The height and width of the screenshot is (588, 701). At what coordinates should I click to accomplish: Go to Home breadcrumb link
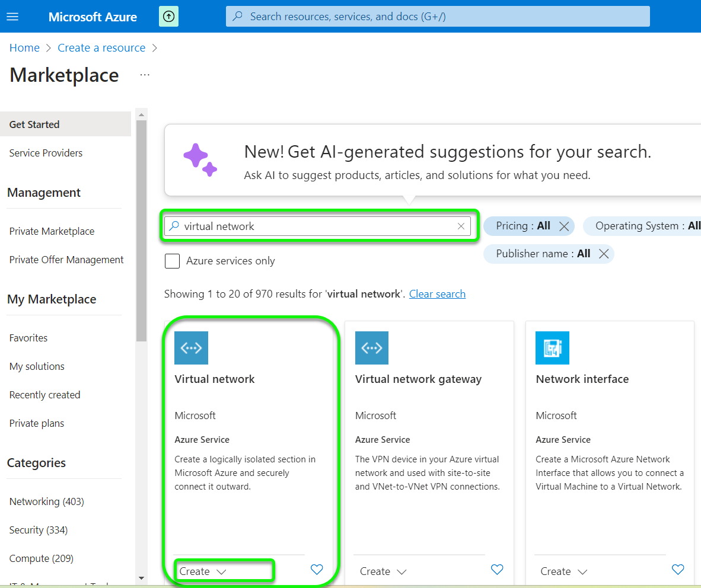click(24, 48)
